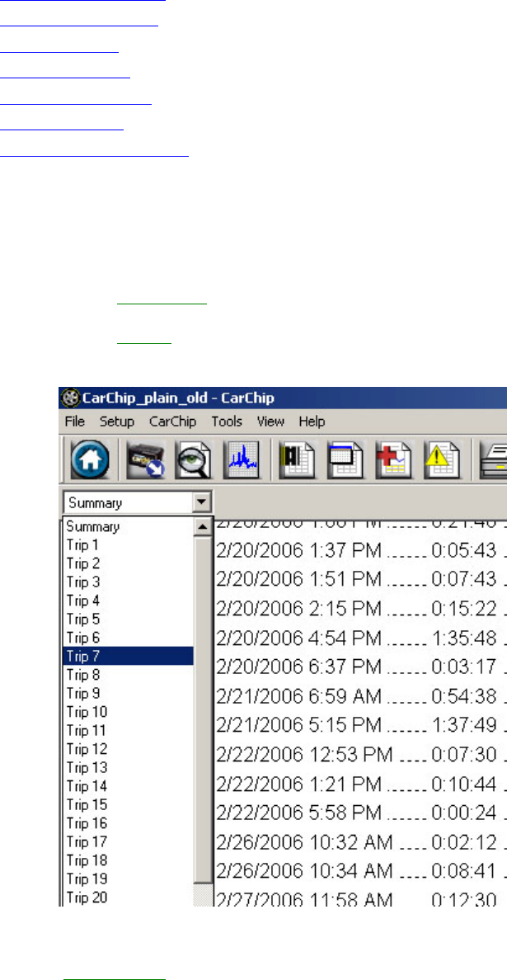Select Trip 4 from the list
The height and width of the screenshot is (980, 507).
[128, 601]
